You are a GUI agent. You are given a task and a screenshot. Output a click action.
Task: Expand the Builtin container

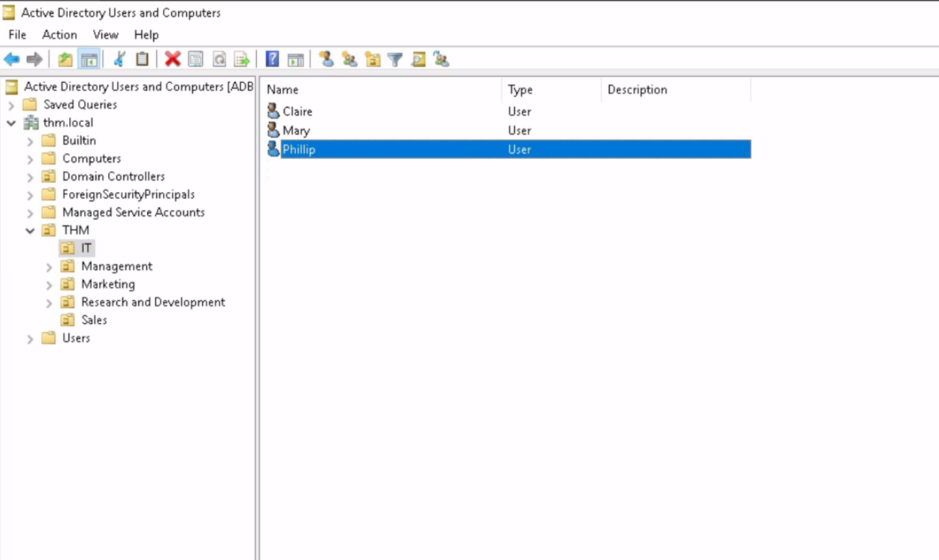coord(30,141)
